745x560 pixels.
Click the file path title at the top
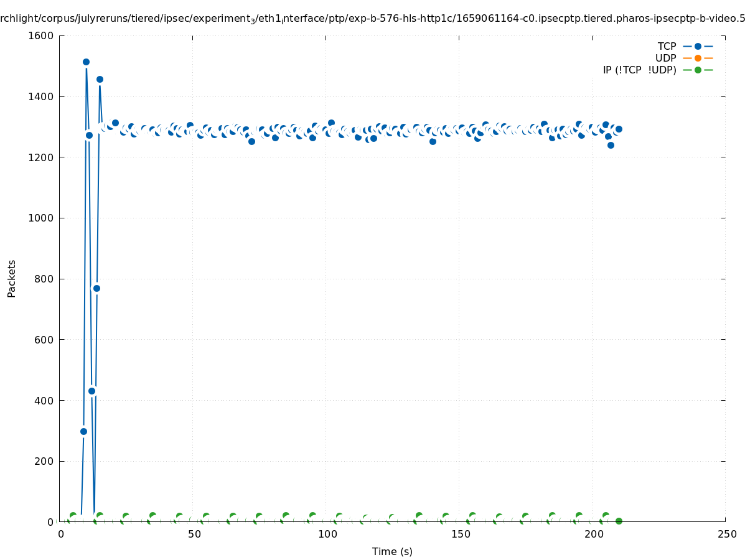point(372,19)
